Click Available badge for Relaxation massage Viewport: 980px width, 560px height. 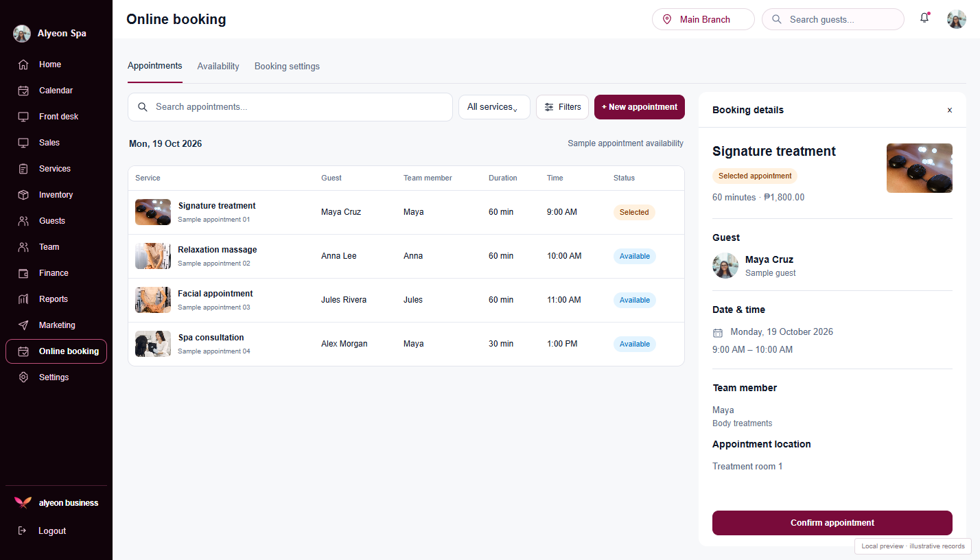pos(635,256)
